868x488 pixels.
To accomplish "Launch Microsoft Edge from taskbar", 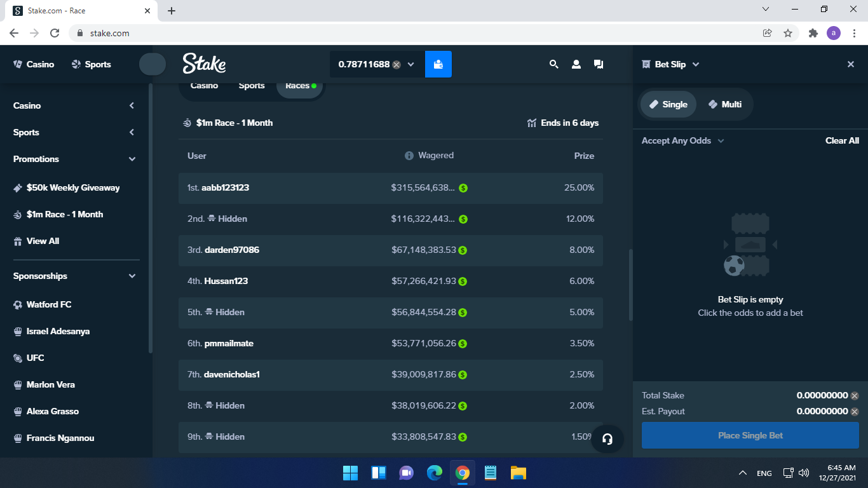I will (x=434, y=473).
